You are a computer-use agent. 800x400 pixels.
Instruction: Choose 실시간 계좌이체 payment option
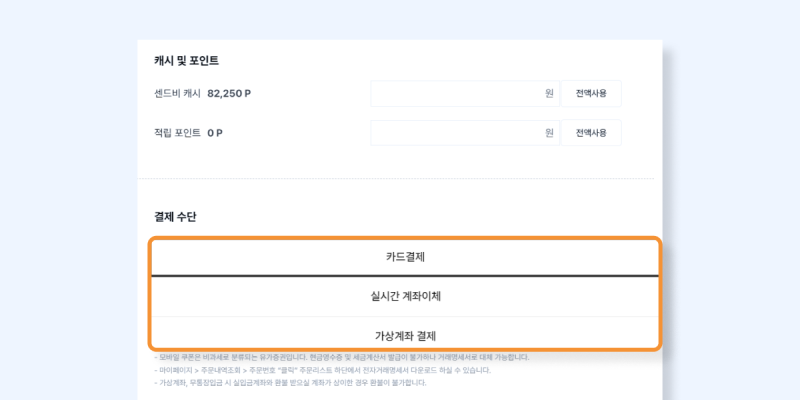coord(405,296)
